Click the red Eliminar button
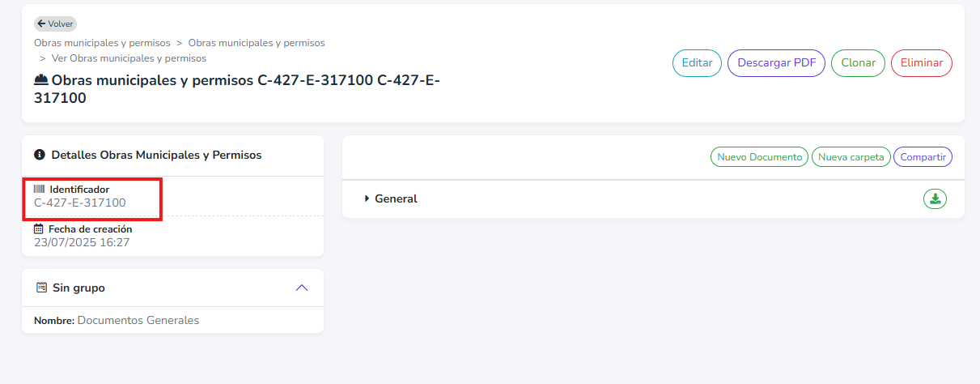 922,63
